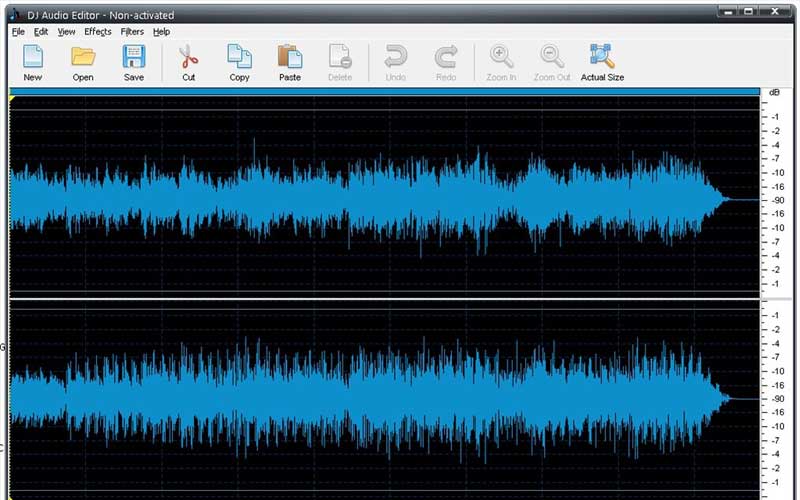Click the dB label on the level scale

tap(774, 92)
